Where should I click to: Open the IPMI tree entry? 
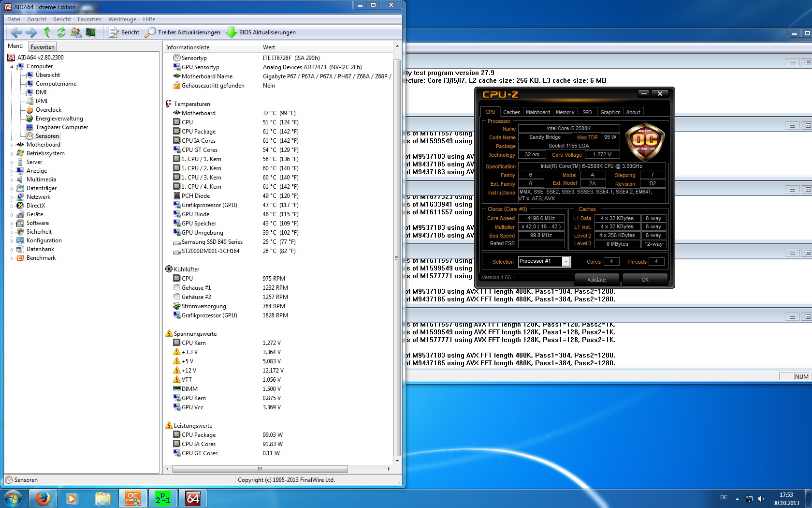[x=37, y=101]
